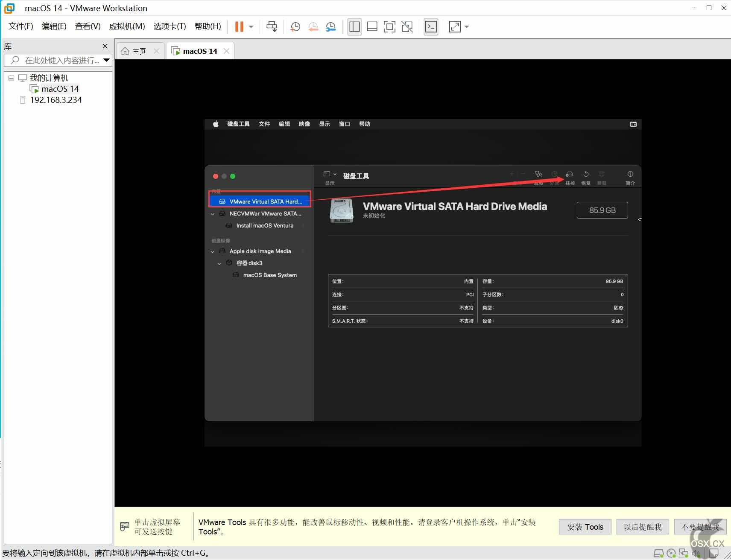This screenshot has height=560, width=731.
Task: Close the macOS 14 tab
Action: pos(226,51)
